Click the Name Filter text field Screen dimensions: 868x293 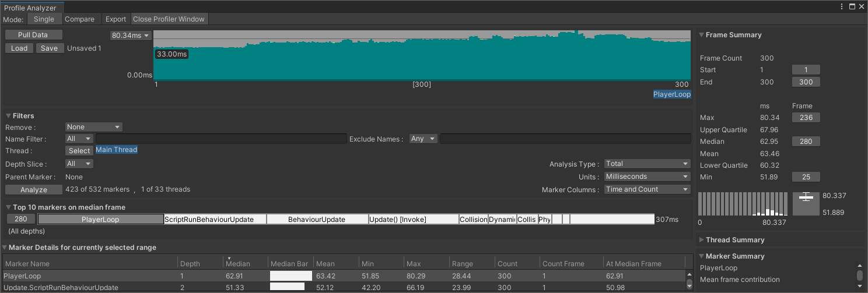tap(221, 139)
